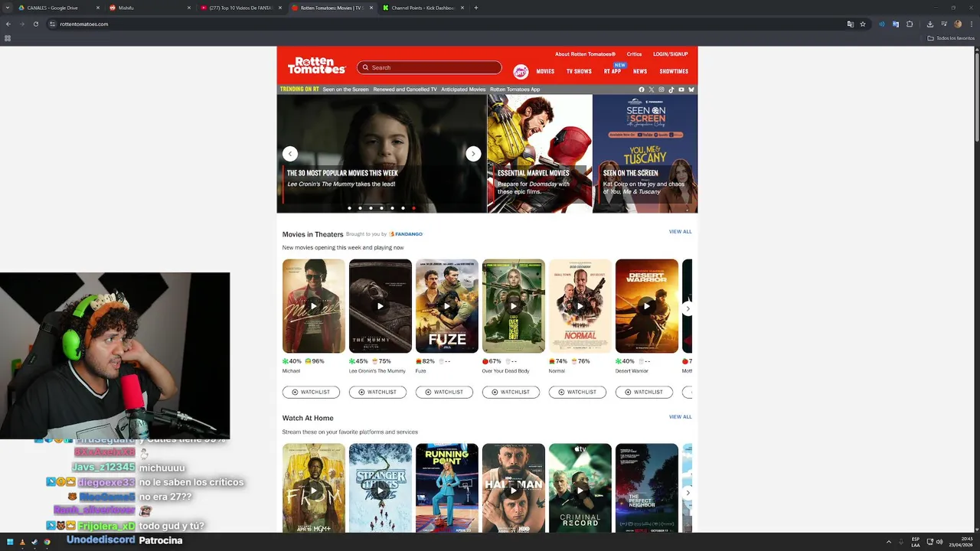Screen dimensions: 980x551
Task: Play the Michael movie trailer
Action: [314, 306]
